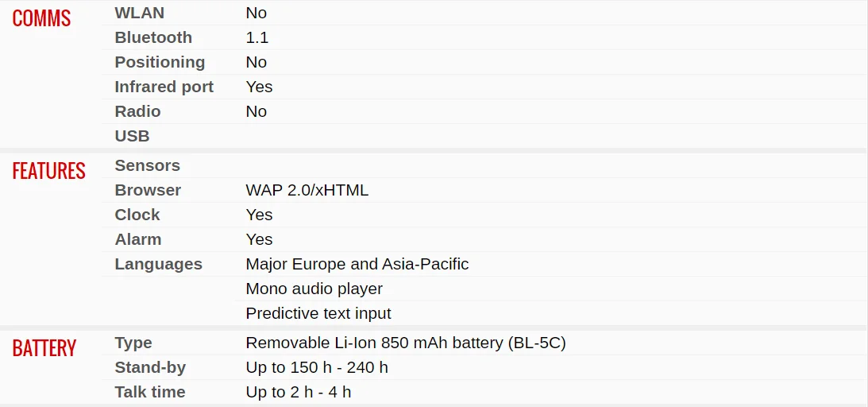
Task: Click the Alarm spec label
Action: (137, 239)
